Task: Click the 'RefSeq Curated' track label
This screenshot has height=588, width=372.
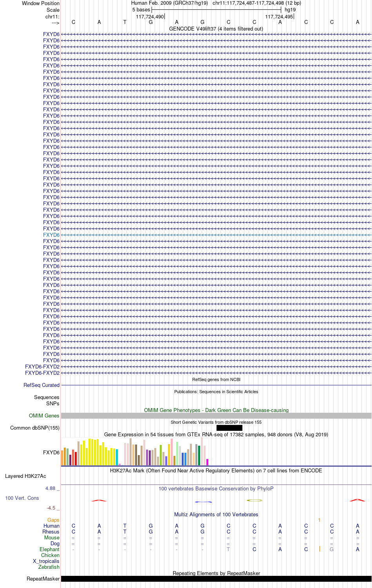Action: 42,385
